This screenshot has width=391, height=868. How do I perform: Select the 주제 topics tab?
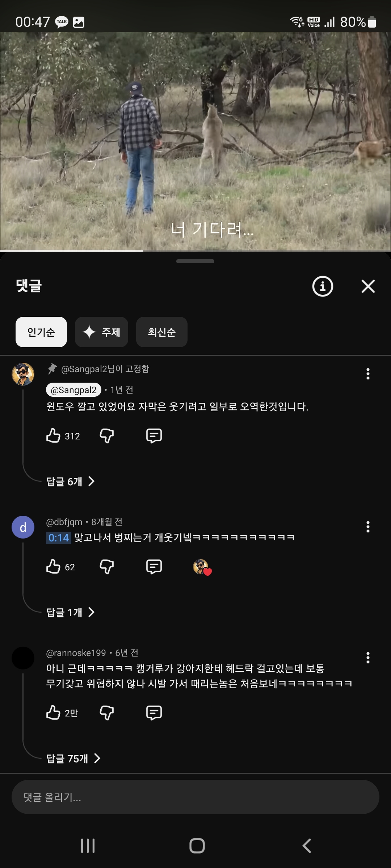101,332
